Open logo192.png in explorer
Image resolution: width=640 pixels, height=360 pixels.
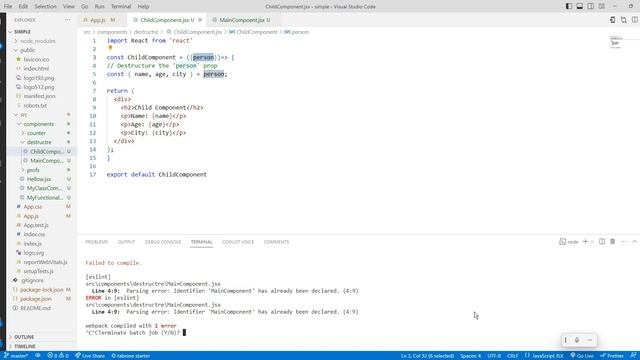(x=38, y=78)
